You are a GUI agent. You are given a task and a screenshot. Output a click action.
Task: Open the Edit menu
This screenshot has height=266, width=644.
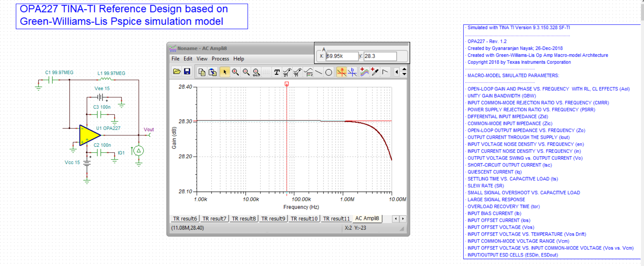tap(188, 59)
